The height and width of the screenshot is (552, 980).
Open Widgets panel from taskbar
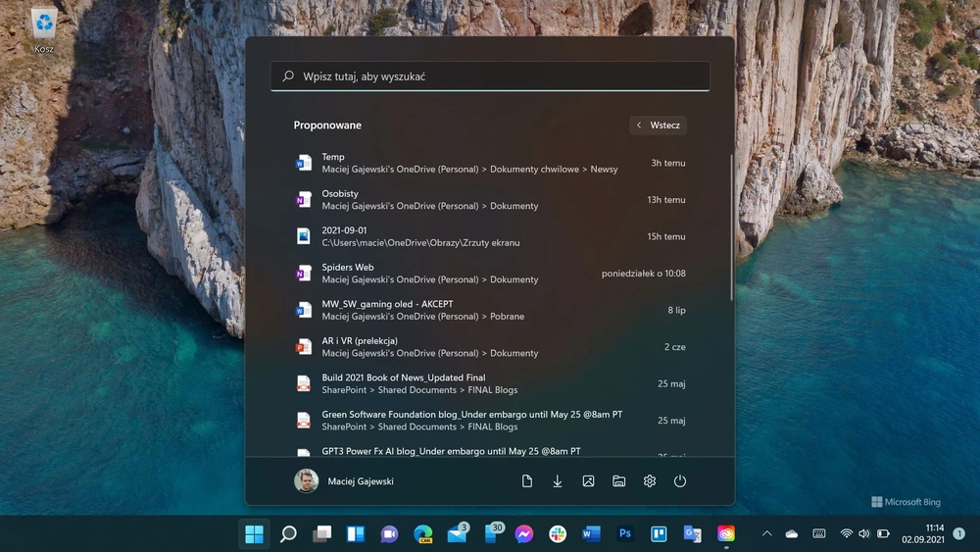pos(356,534)
